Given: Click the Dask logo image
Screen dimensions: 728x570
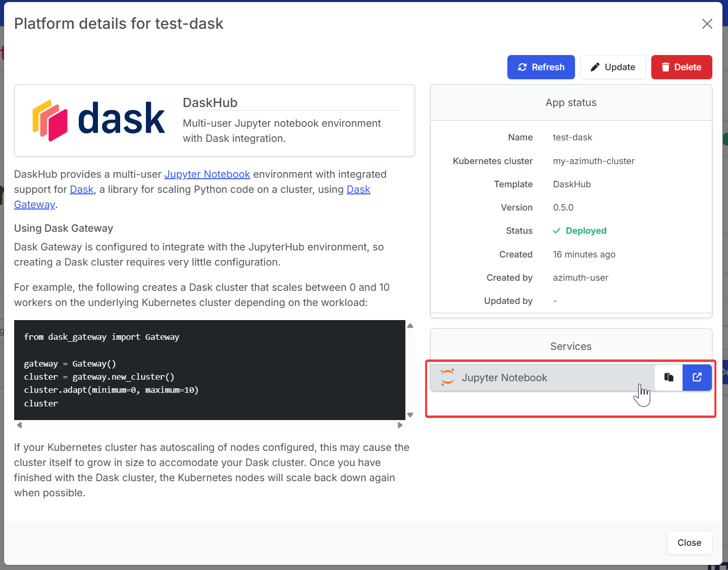Looking at the screenshot, I should click(98, 120).
